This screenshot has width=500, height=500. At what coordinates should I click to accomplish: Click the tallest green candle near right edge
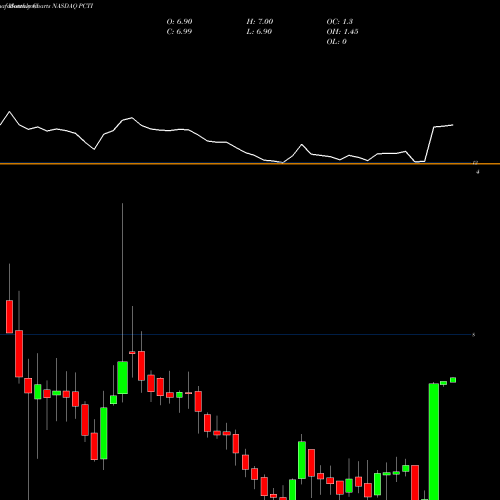click(434, 441)
